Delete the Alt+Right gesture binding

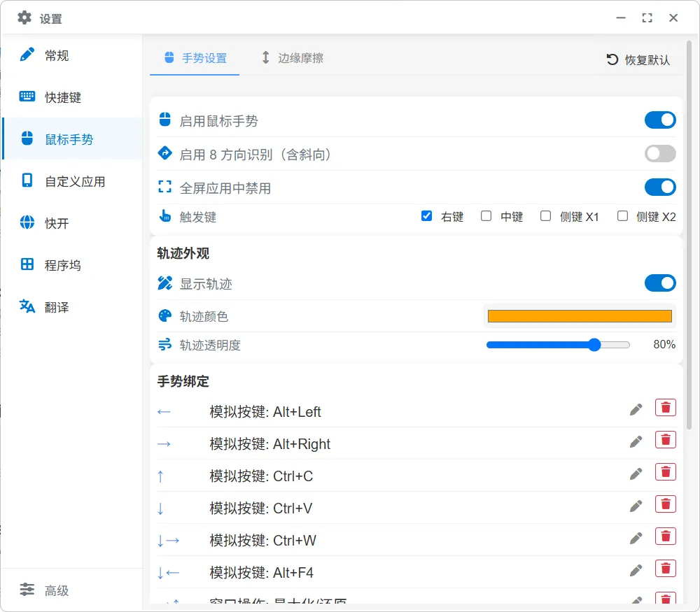[666, 440]
